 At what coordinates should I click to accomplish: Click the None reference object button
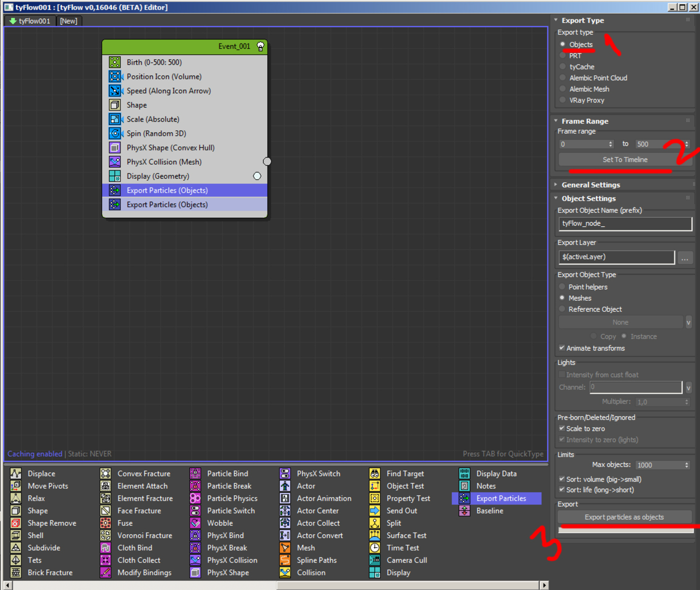[x=621, y=322]
